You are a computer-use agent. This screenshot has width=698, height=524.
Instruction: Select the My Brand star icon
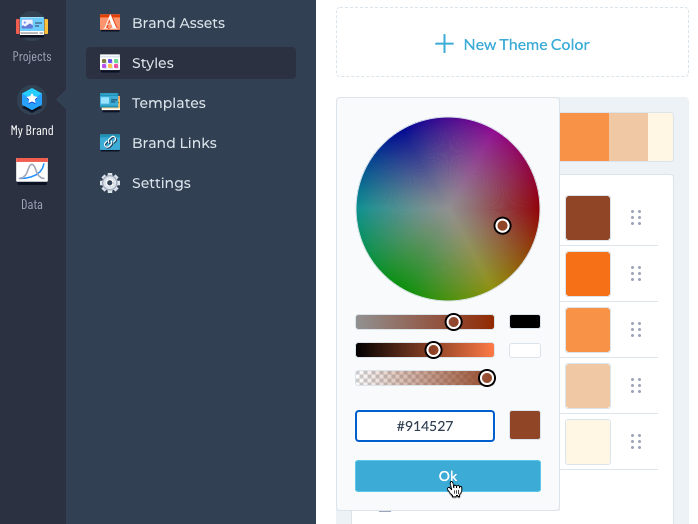(32, 99)
